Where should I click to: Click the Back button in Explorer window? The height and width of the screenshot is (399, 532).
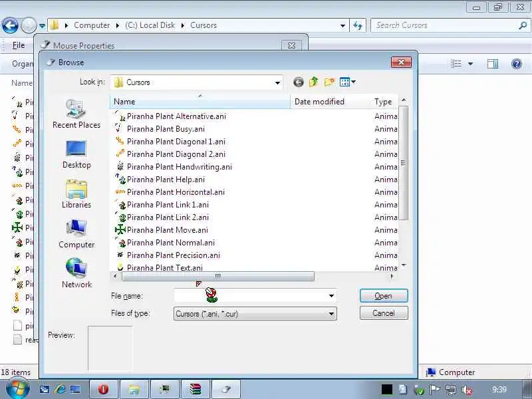click(10, 25)
